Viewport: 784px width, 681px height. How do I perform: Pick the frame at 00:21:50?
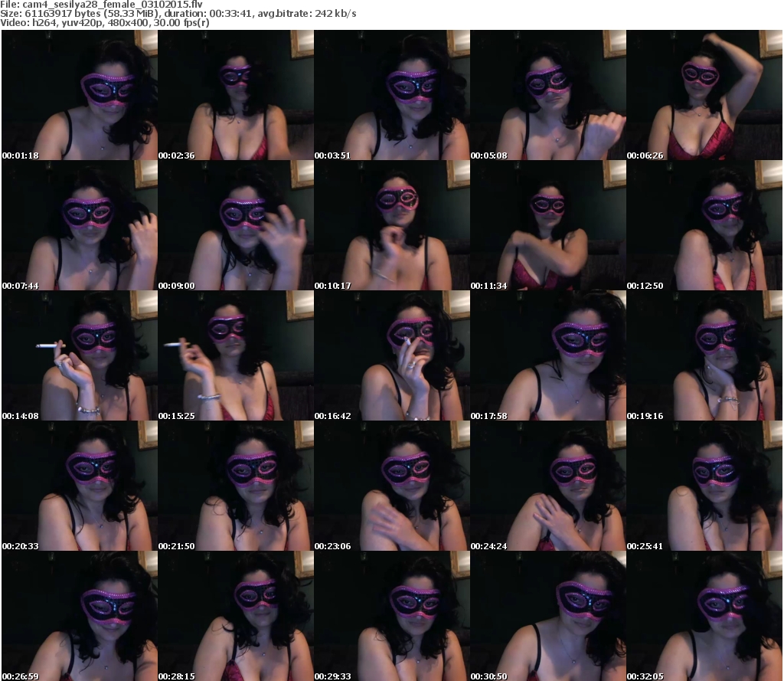(x=236, y=486)
